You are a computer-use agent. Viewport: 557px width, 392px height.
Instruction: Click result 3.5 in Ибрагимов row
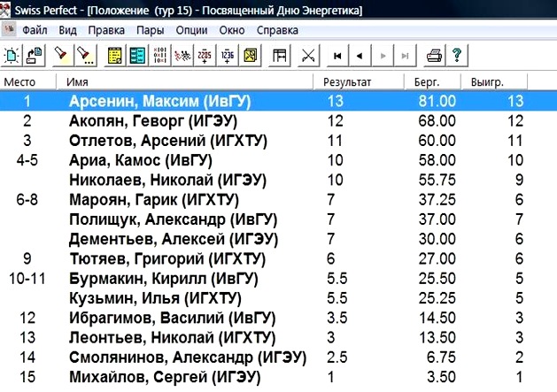(337, 319)
